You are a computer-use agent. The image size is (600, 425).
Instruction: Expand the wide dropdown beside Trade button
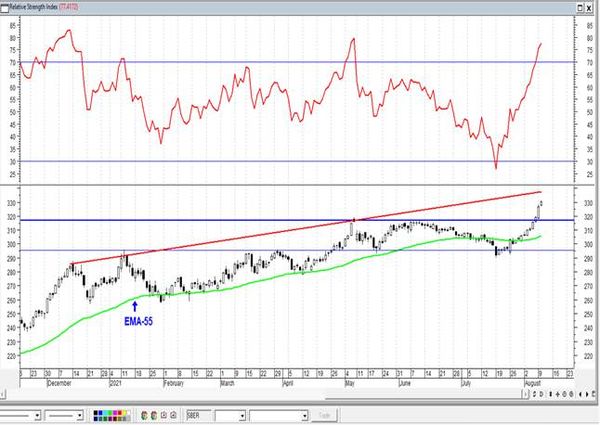(305, 416)
